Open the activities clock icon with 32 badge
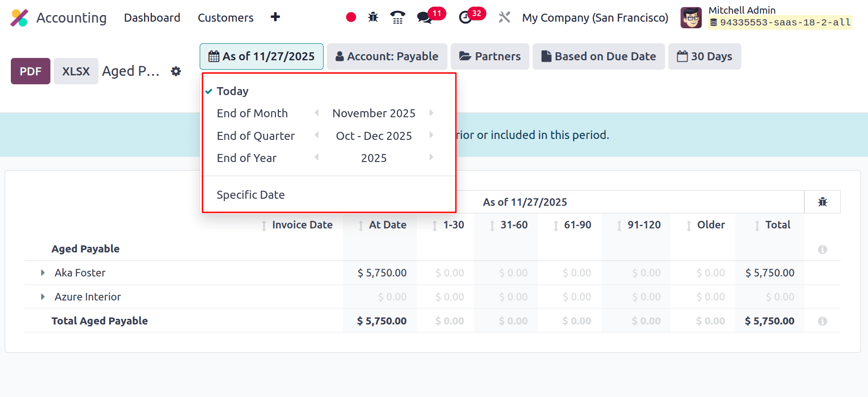 [x=465, y=18]
